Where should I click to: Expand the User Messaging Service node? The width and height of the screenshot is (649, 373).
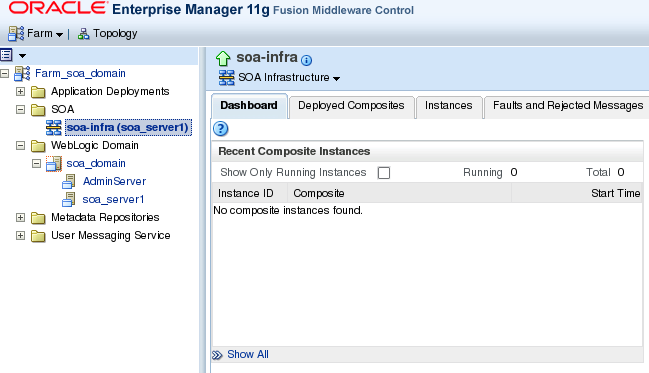(20, 236)
